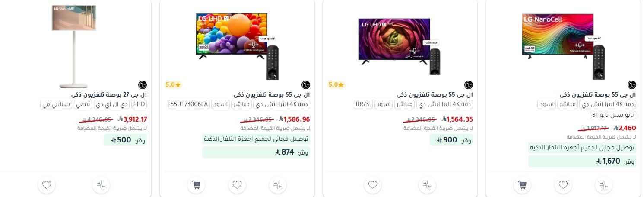Compare the LG StanbyME 27 inch TV

pyautogui.click(x=101, y=185)
